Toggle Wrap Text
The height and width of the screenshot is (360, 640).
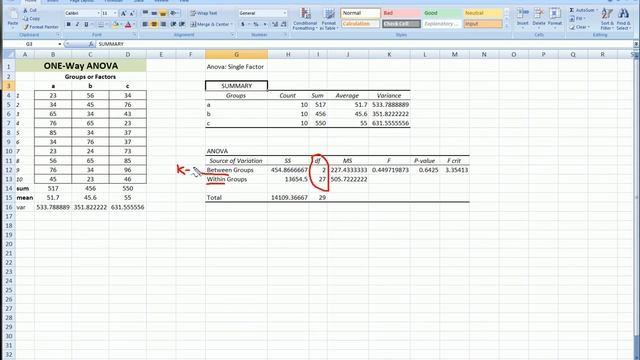(204, 13)
